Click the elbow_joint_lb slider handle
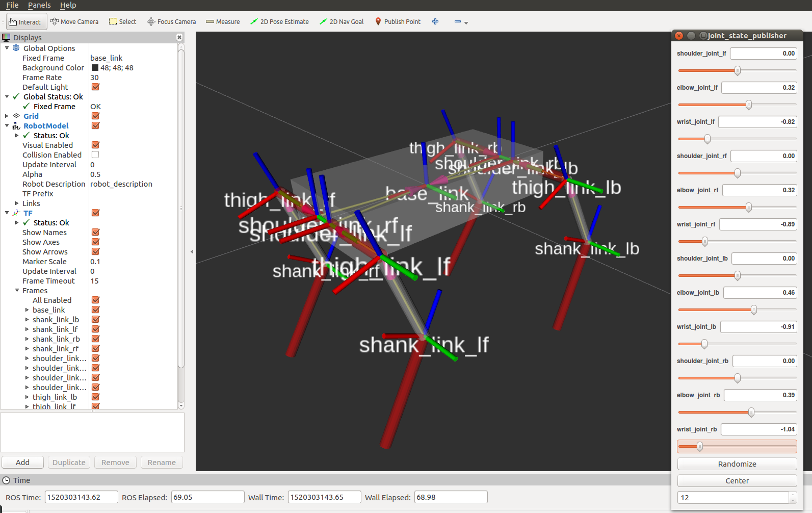 click(754, 310)
